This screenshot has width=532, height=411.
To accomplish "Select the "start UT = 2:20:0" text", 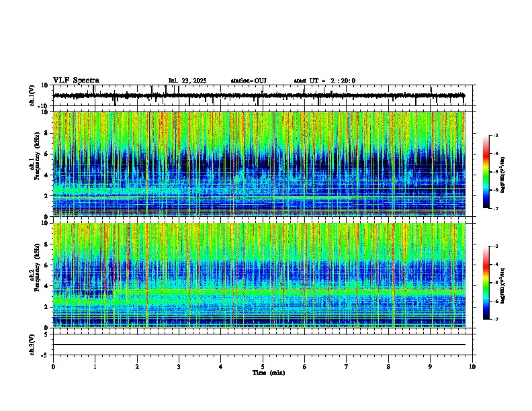I will 324,81.
